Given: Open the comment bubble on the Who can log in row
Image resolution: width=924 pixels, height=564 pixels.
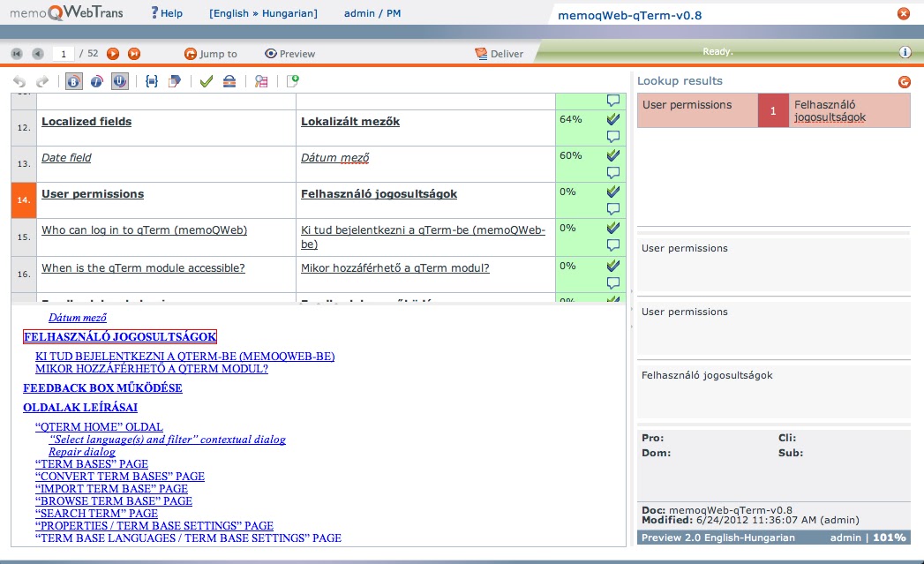Looking at the screenshot, I should 612,245.
